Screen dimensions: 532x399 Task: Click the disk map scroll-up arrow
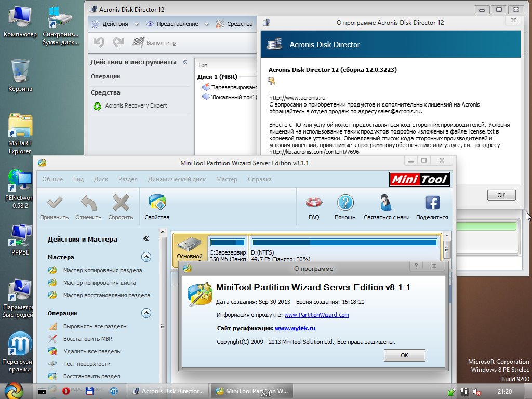447,235
